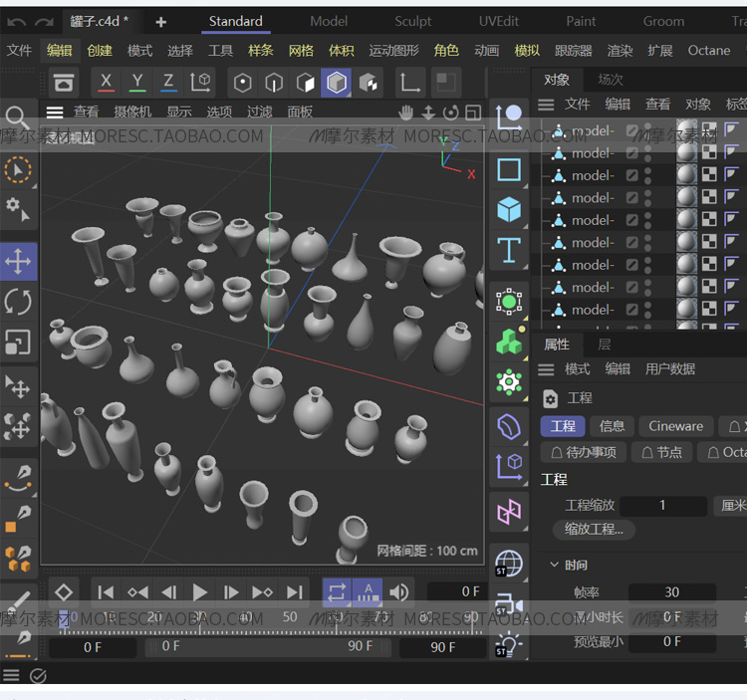Select the UV checker mode icon

[x=368, y=83]
